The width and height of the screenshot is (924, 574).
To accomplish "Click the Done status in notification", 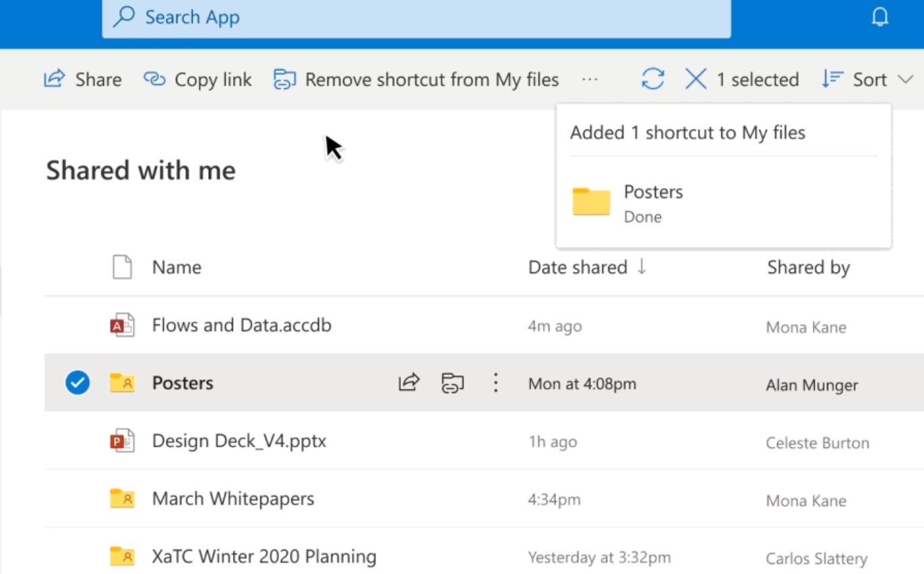I will point(642,217).
